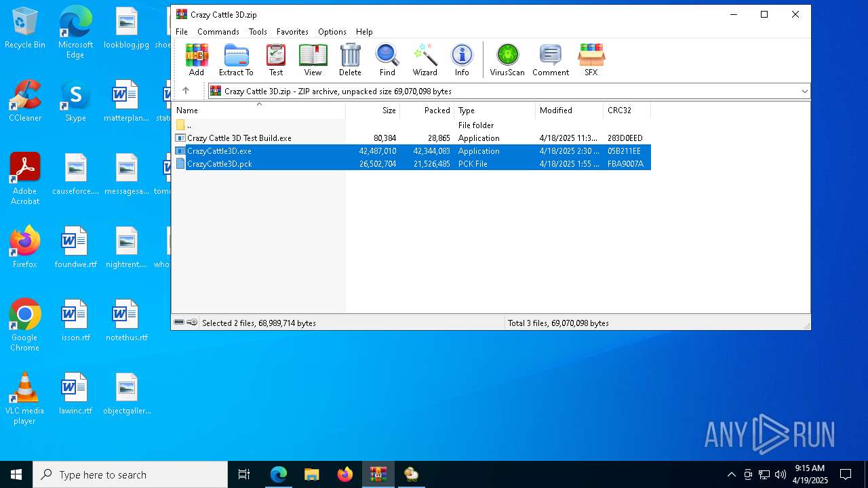Select the Adobe Acrobat desktop shortcut

25,179
